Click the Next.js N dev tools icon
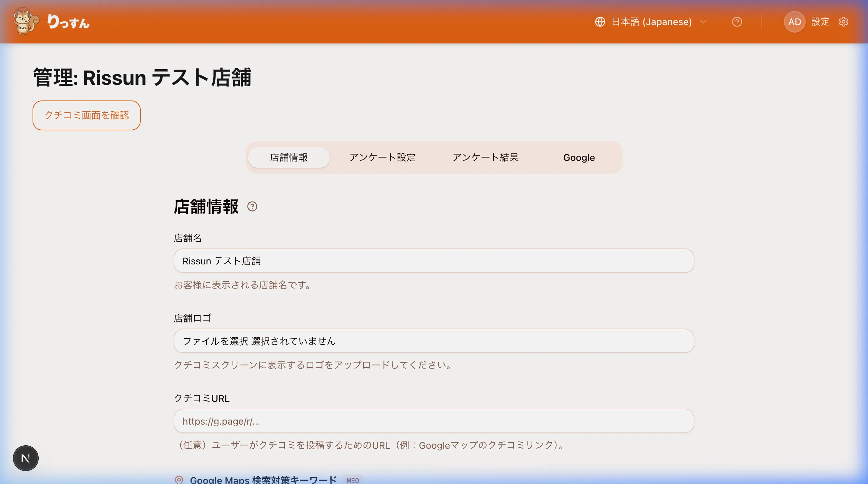This screenshot has width=868, height=484. coord(26,458)
